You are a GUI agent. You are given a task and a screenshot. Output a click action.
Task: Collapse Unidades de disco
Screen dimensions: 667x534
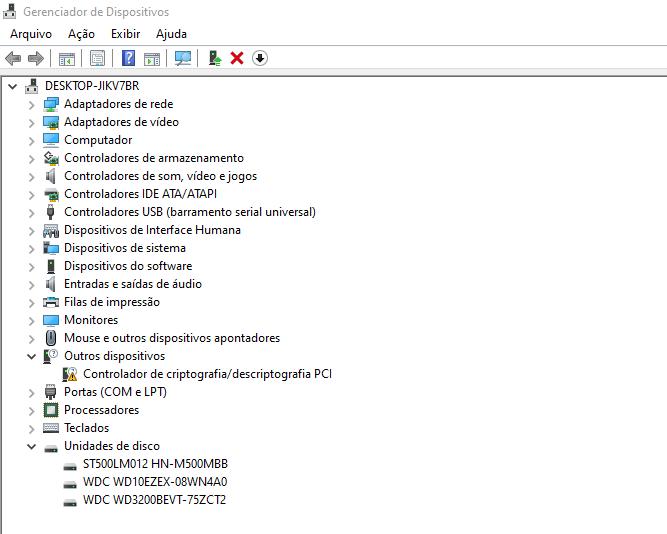tap(31, 446)
